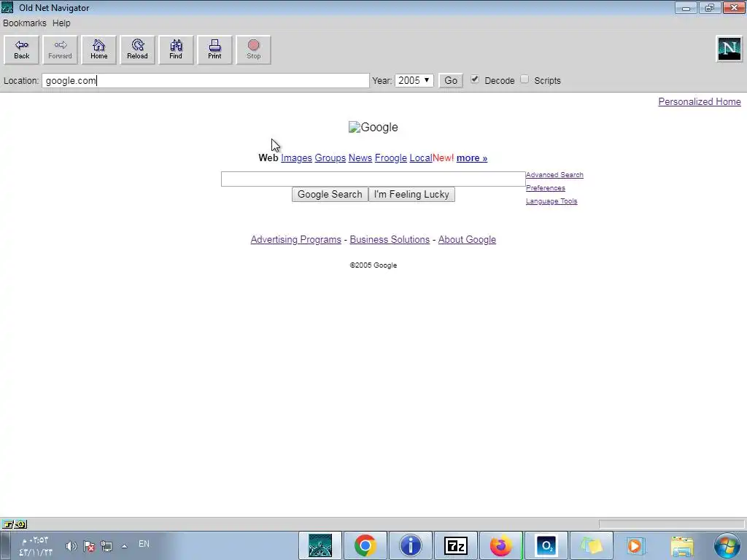Image resolution: width=747 pixels, height=560 pixels.
Task: Click the bold Web label
Action: pyautogui.click(x=268, y=157)
